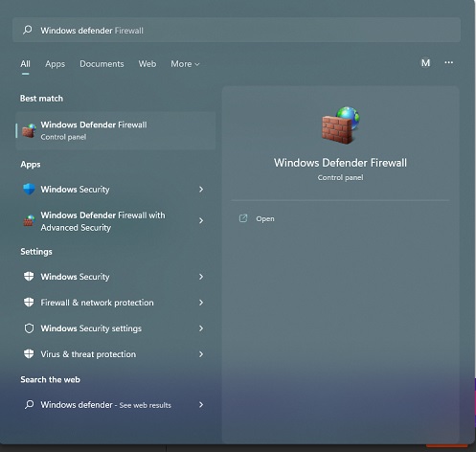Select Windows defender See web results
The width and height of the screenshot is (476, 452).
115,405
